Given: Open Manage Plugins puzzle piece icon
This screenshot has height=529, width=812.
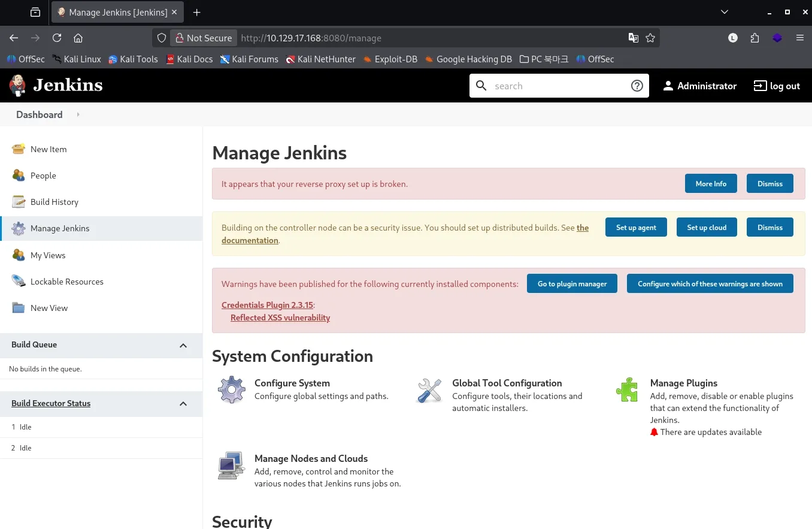Looking at the screenshot, I should [x=627, y=389].
